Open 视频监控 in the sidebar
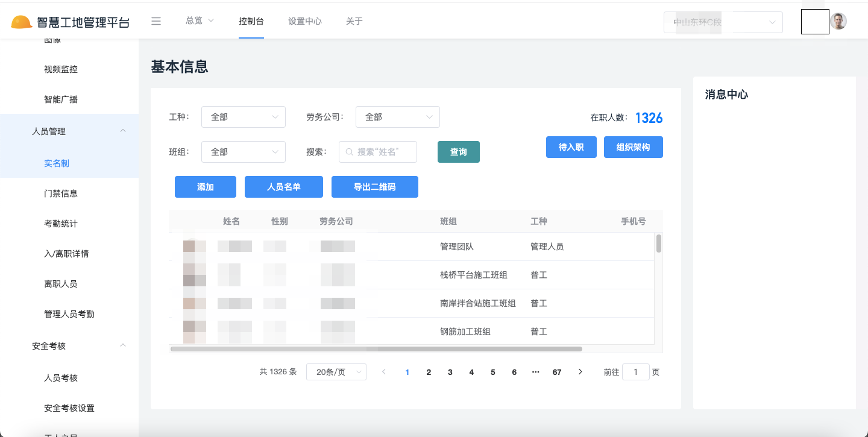This screenshot has height=437, width=868. [x=61, y=69]
